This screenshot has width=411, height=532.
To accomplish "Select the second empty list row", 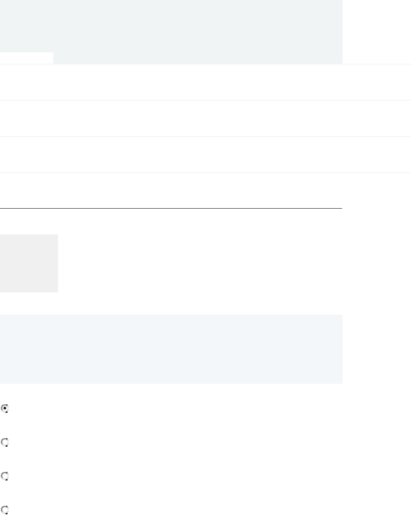I will (x=205, y=118).
